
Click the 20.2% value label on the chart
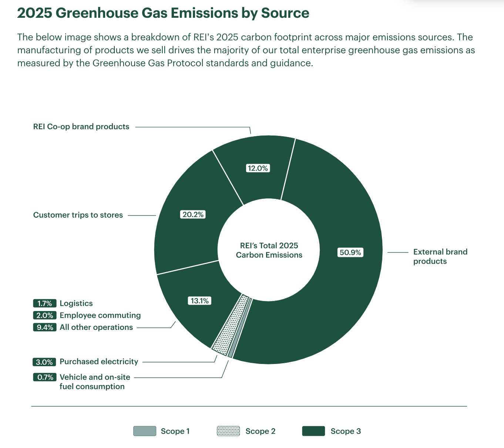click(x=193, y=214)
